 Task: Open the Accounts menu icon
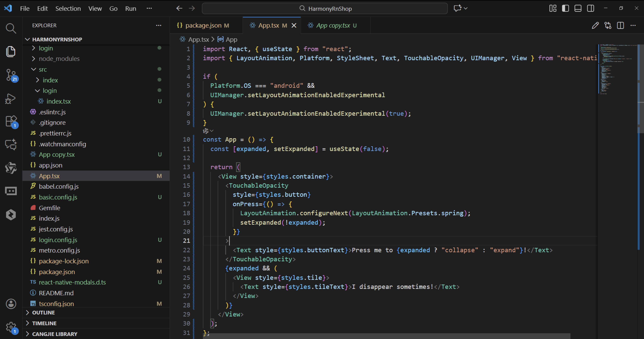11,304
